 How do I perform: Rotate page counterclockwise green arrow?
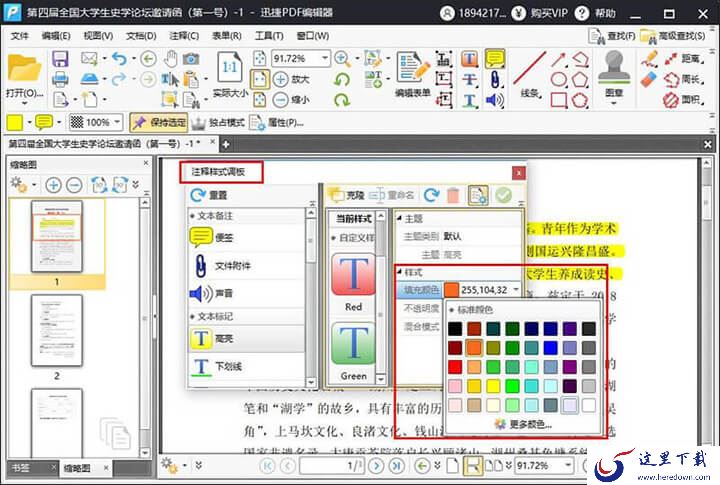click(x=342, y=79)
